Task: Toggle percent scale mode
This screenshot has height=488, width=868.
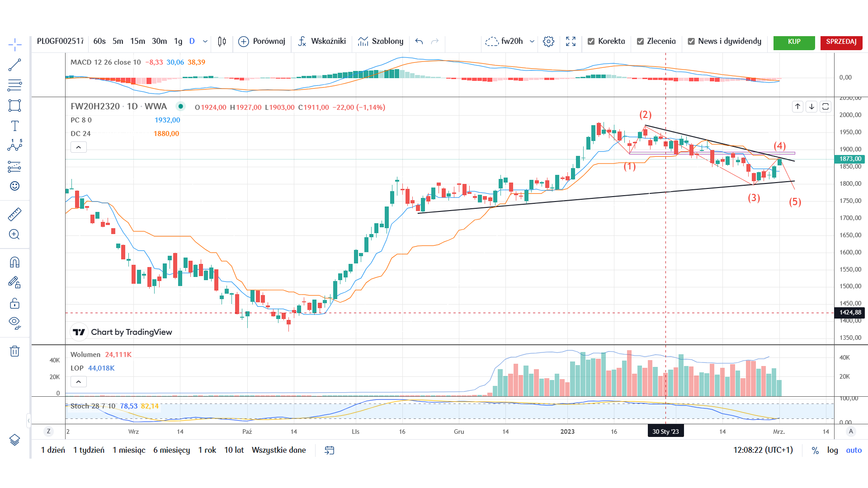Action: (x=815, y=450)
